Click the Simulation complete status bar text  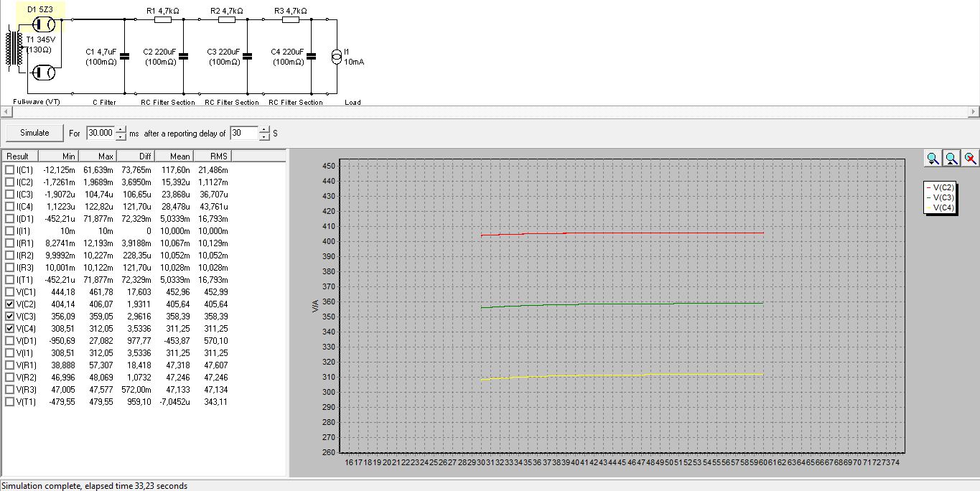tap(94, 486)
